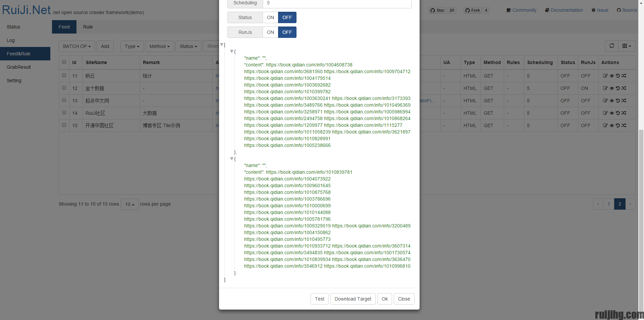This screenshot has height=320, width=644.
Task: Switch Status toggle to OFF in dialog
Action: pos(287,17)
